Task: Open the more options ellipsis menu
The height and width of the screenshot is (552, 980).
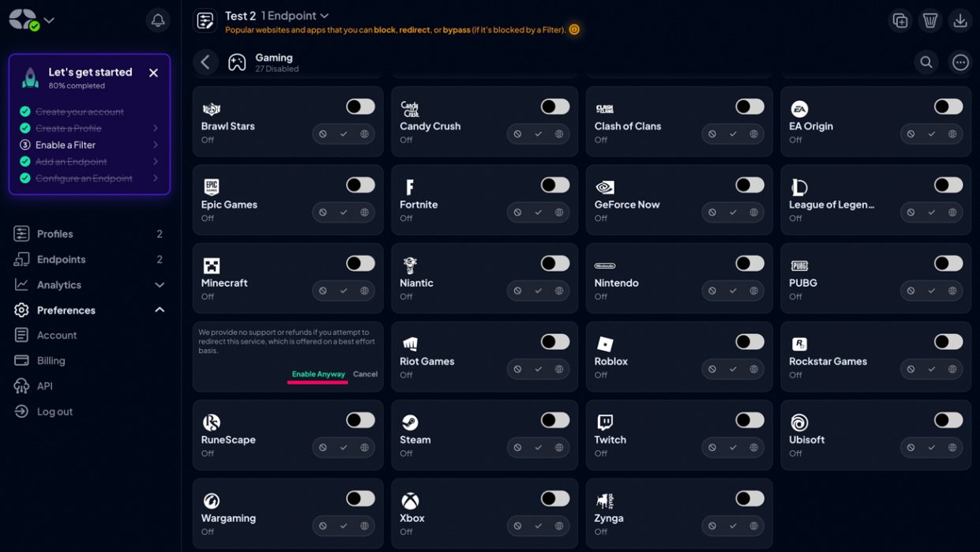Action: 960,62
